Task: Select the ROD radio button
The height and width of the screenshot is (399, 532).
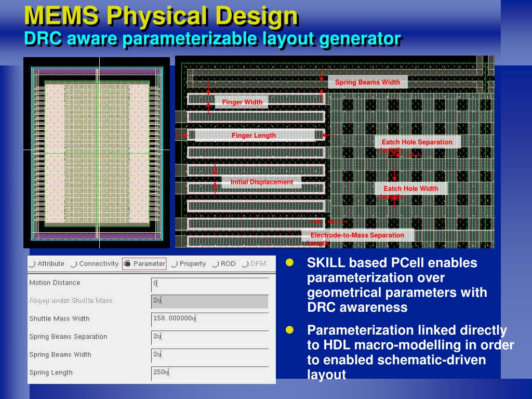Action: [215, 263]
